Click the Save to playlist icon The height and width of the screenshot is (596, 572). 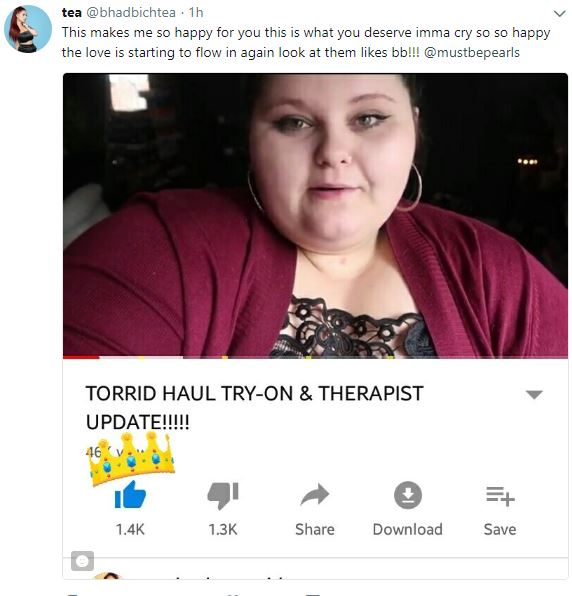pyautogui.click(x=500, y=496)
